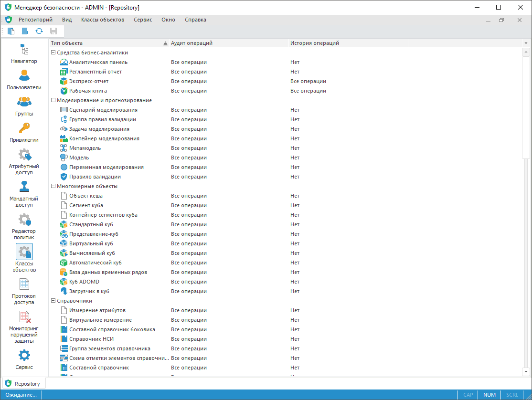Screen dimensions: 532x400
Task: Select the Загрузчик в куб icon
Action: coord(64,291)
